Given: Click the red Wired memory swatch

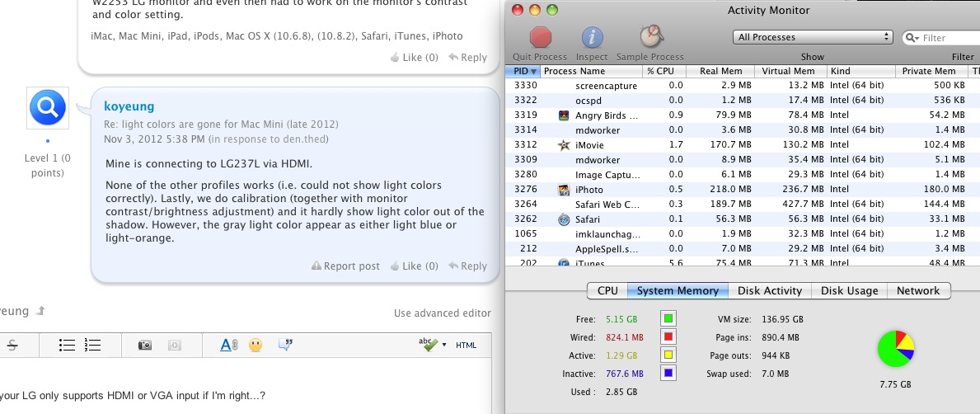Looking at the screenshot, I should 668,337.
